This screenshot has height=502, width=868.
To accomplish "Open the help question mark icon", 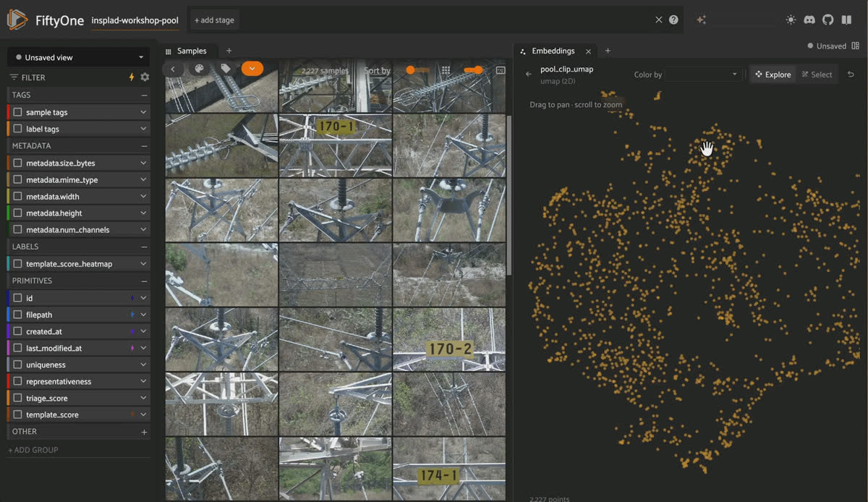I will pos(674,20).
